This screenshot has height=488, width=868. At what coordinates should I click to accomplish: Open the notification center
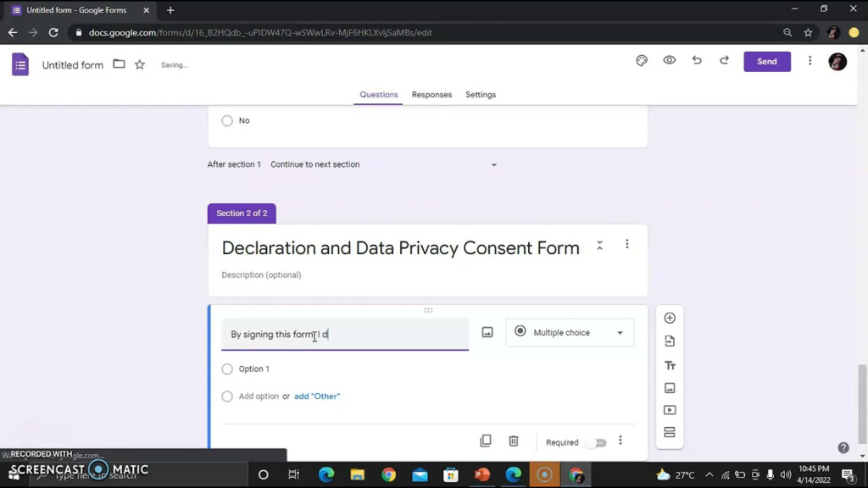pyautogui.click(x=848, y=474)
